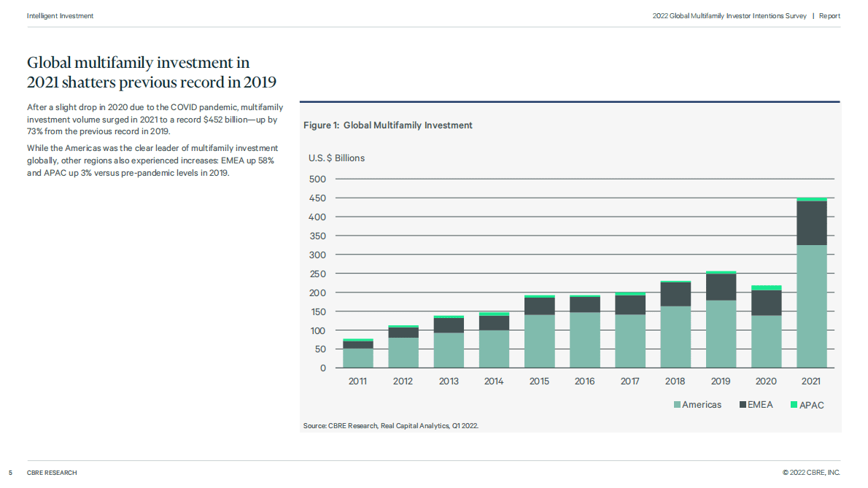Click the 2022 Global Multifamily Investor Intentions Survey link

[729, 15]
